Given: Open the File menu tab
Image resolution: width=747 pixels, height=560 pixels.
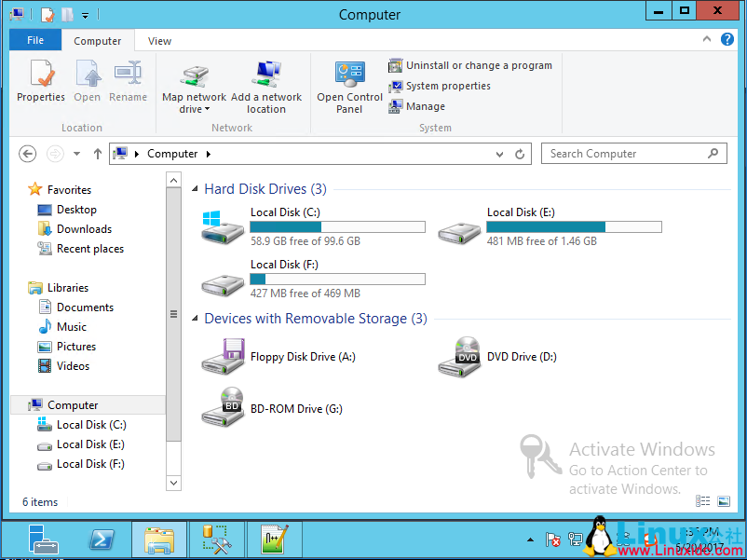Looking at the screenshot, I should pos(35,41).
